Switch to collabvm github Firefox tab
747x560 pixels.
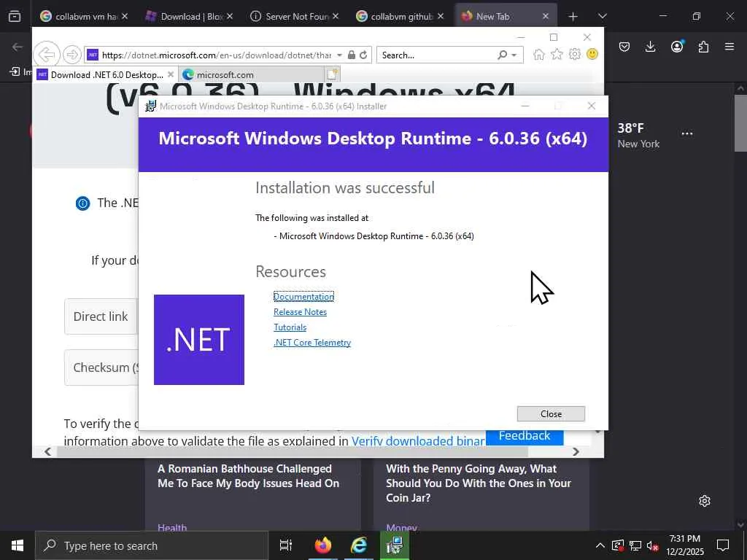(400, 16)
